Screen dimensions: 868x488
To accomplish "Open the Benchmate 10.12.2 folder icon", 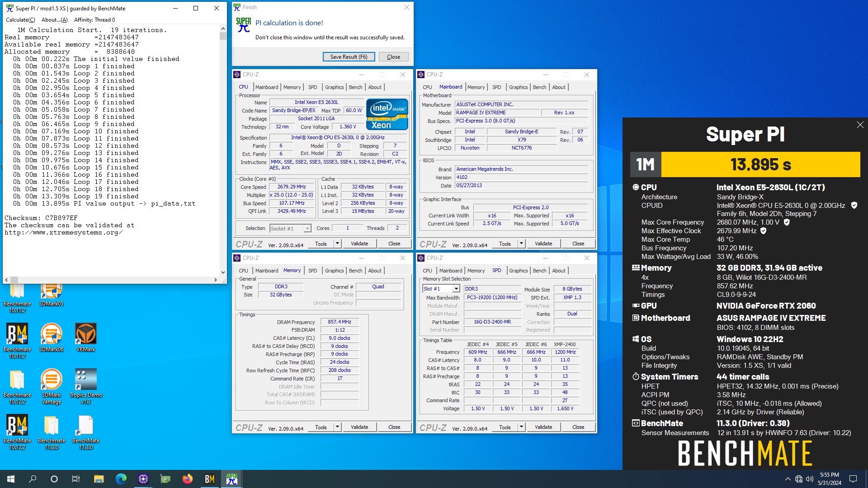I will 17,386.
